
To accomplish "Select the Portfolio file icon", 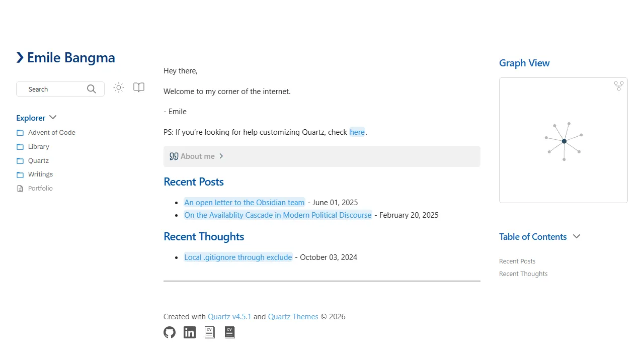I will click(x=20, y=188).
